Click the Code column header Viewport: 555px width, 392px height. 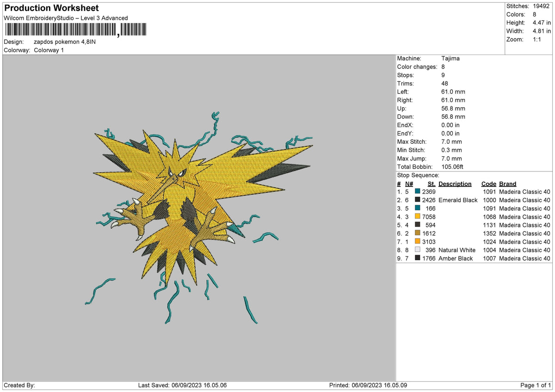488,184
